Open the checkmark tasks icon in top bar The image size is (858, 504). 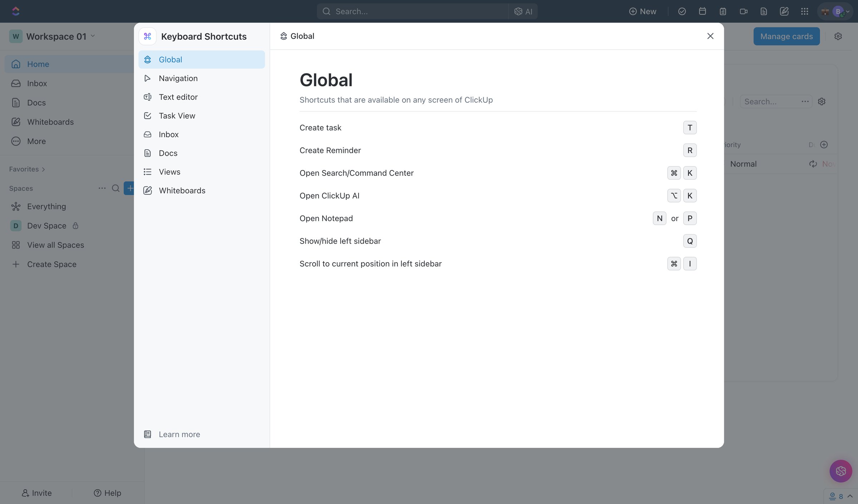682,11
